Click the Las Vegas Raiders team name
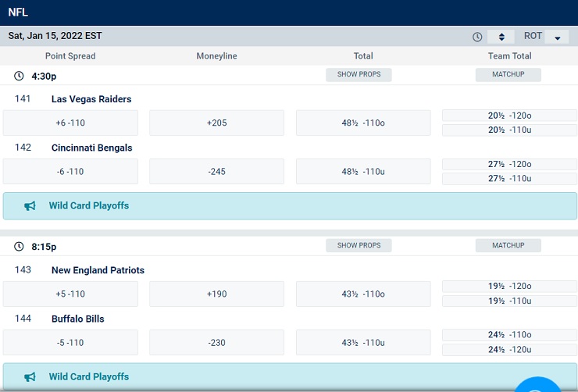Screen dimensions: 578x392 pyautogui.click(x=91, y=99)
